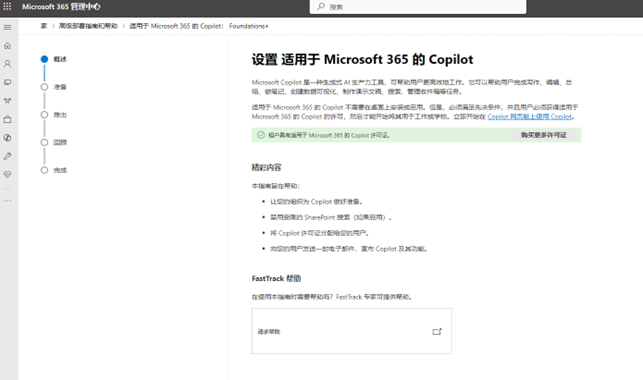Go to Home in the sidebar
643x380 pixels.
(7, 46)
